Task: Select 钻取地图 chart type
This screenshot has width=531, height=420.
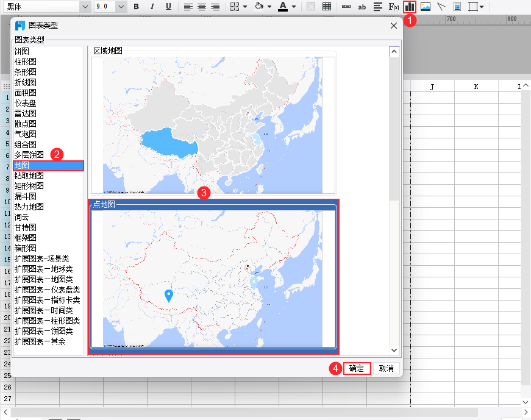Action: [x=29, y=176]
